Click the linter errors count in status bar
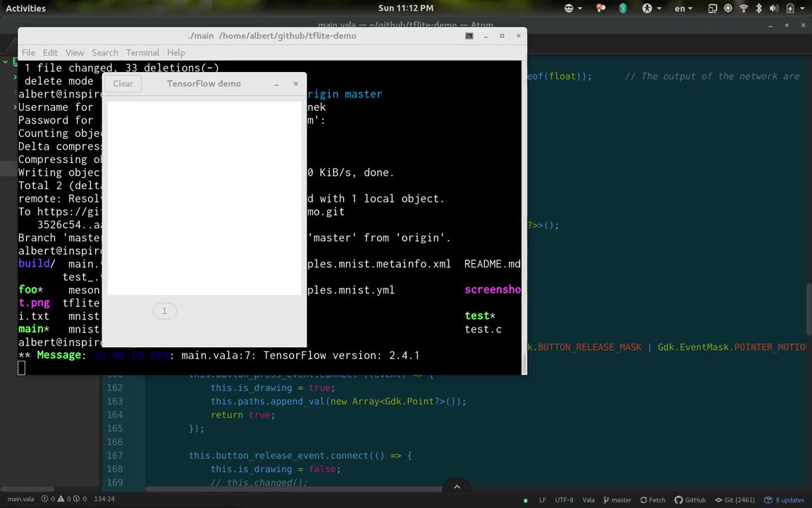The height and width of the screenshot is (508, 812). coord(49,500)
